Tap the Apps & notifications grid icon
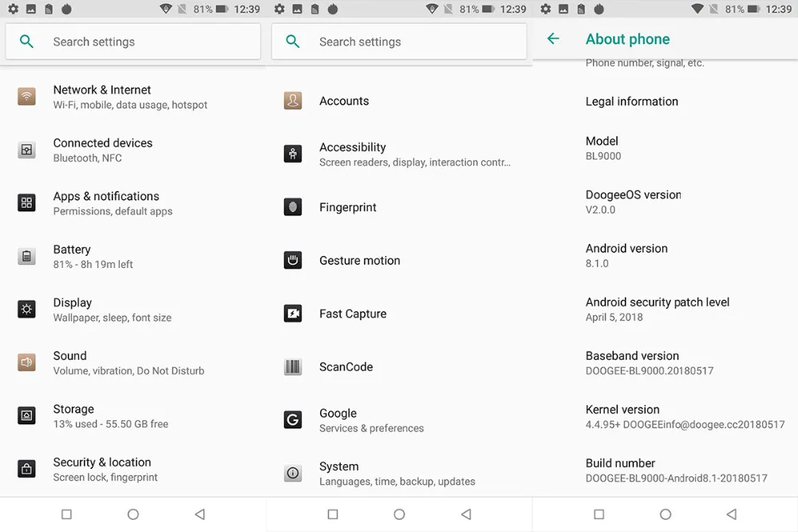Viewport: 798px width, 532px height. click(26, 203)
